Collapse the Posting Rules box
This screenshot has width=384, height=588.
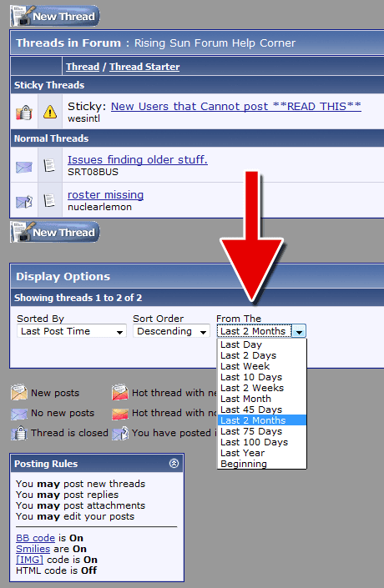(174, 463)
